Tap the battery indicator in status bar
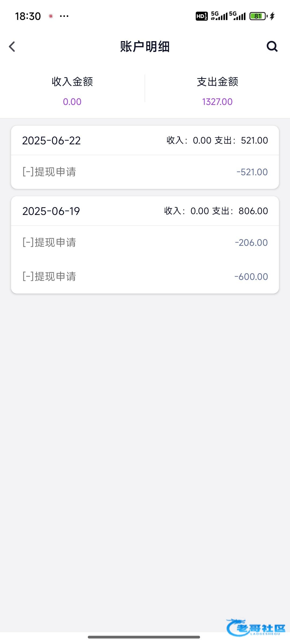This screenshot has height=644, width=290. (x=258, y=16)
